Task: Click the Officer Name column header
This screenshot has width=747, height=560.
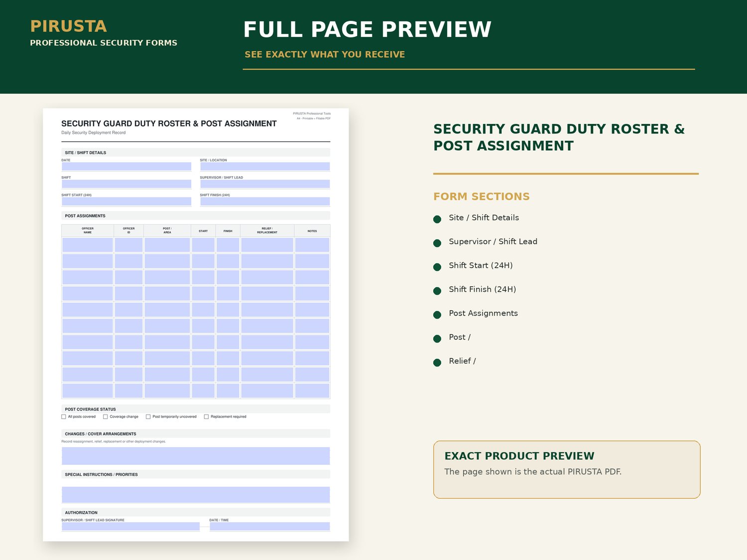Action: [88, 230]
